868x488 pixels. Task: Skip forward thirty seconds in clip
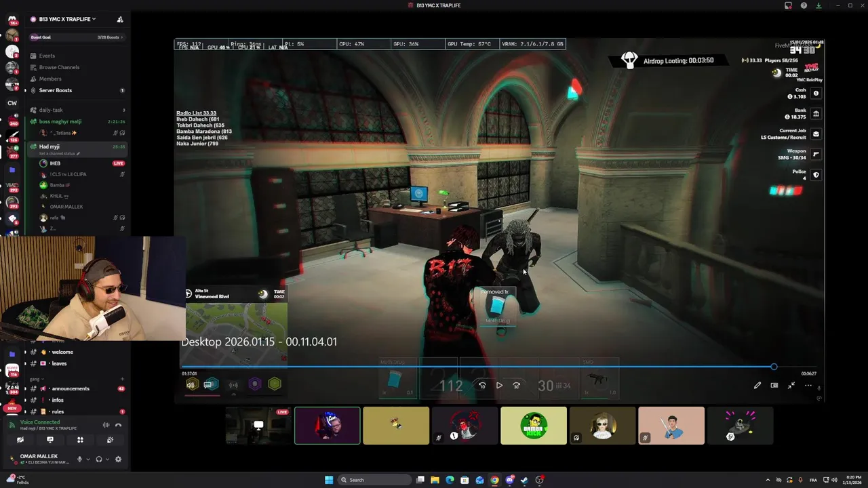pos(516,385)
